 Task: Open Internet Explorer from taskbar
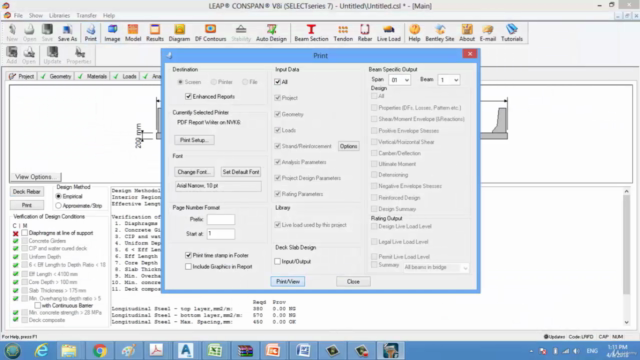(41, 351)
